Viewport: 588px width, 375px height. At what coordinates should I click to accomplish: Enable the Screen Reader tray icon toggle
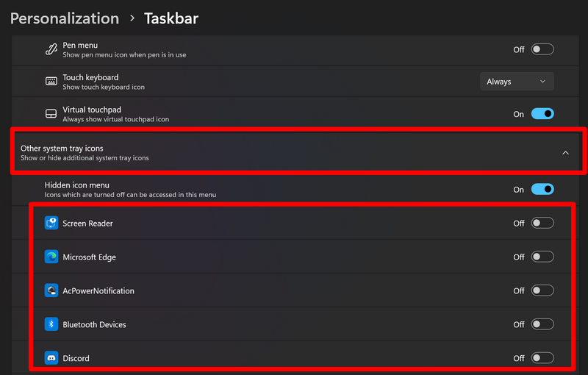pos(542,223)
